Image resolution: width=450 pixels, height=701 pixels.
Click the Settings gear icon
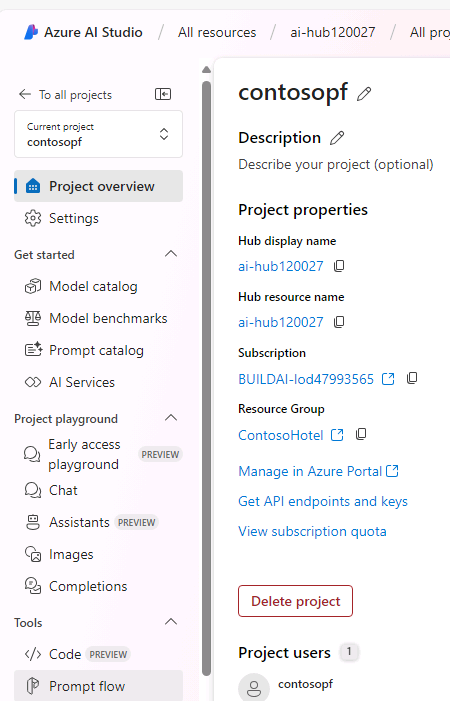click(33, 218)
